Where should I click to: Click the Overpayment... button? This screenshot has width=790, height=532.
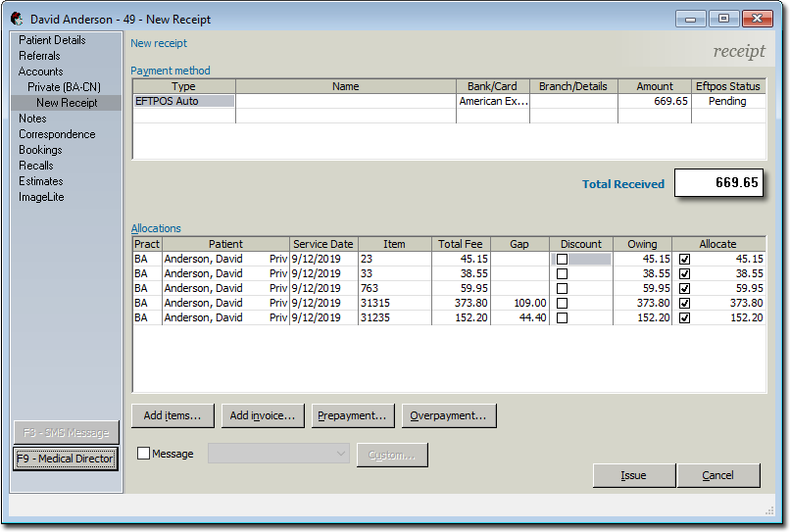pyautogui.click(x=449, y=415)
